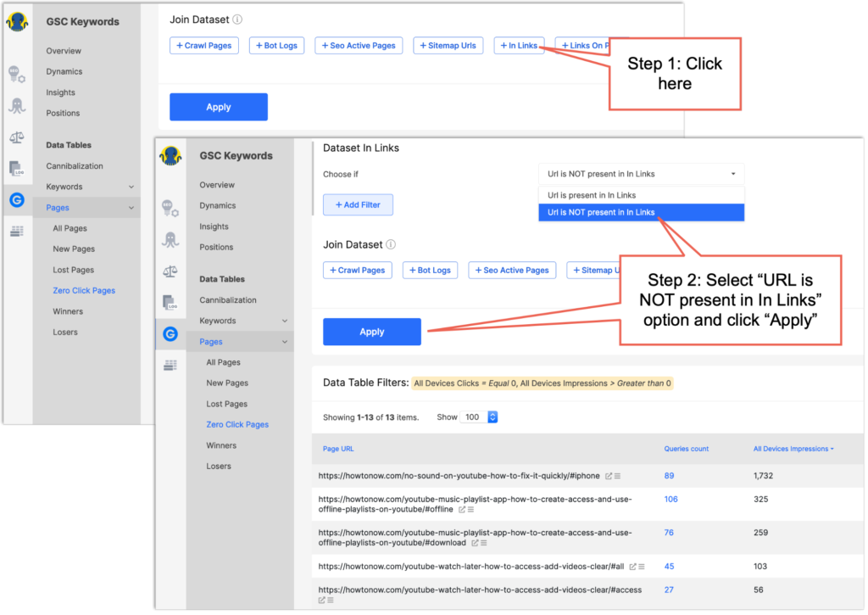Open the lightbulb-gear icon in front window sidebar

point(170,208)
